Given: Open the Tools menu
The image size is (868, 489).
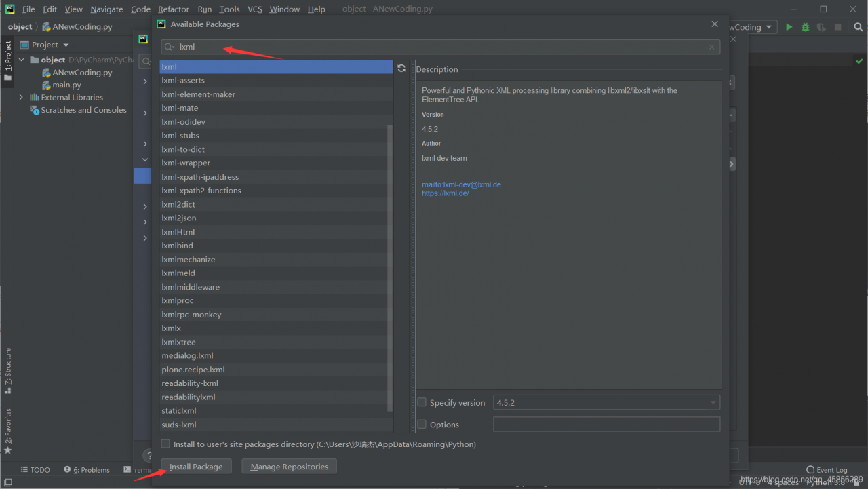Looking at the screenshot, I should coord(229,9).
